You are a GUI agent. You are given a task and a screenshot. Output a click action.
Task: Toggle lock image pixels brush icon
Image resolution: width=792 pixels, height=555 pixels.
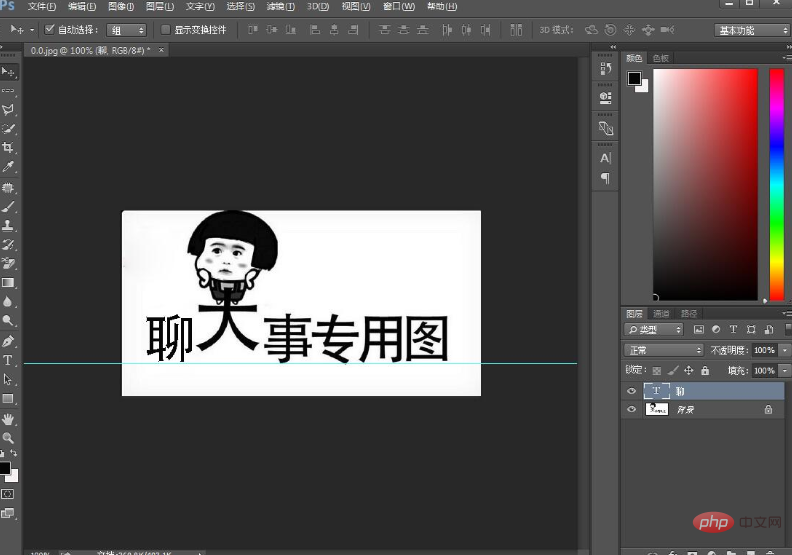click(x=673, y=371)
